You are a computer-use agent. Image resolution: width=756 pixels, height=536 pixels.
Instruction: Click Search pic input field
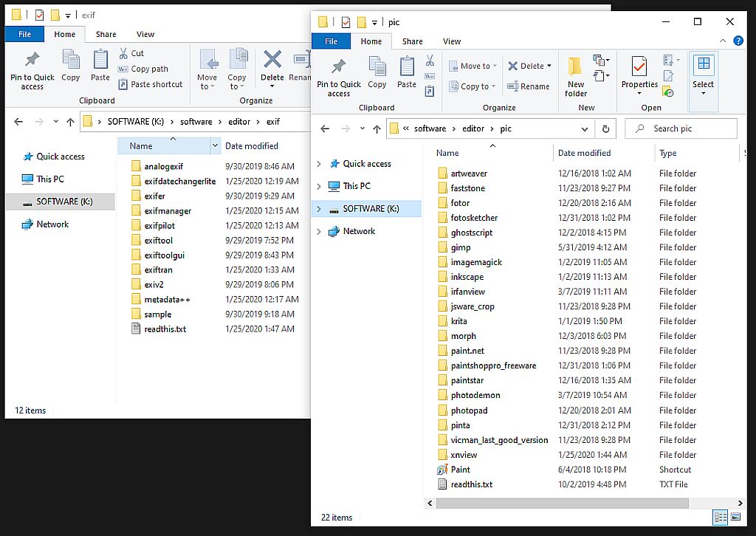681,128
